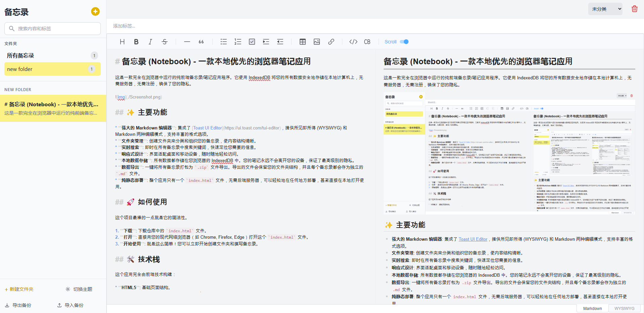The width and height of the screenshot is (644, 313).
Task: Toggle strikethrough text formatting
Action: [164, 41]
